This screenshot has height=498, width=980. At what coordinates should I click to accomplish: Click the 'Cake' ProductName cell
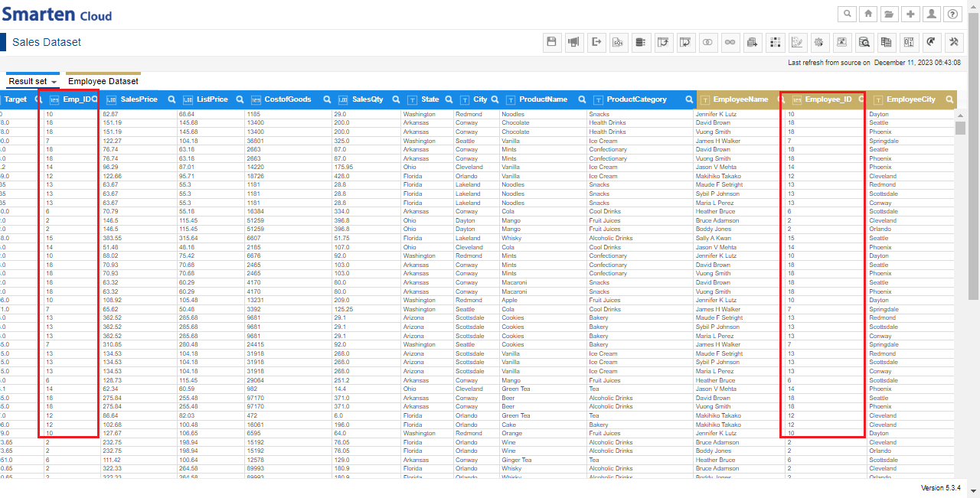point(509,425)
